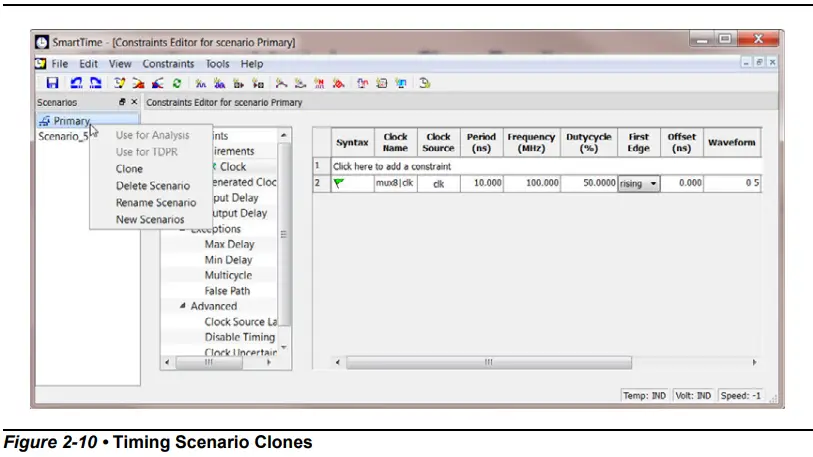This screenshot has height=457, width=813.
Task: Open the Help menu
Action: click(x=252, y=64)
